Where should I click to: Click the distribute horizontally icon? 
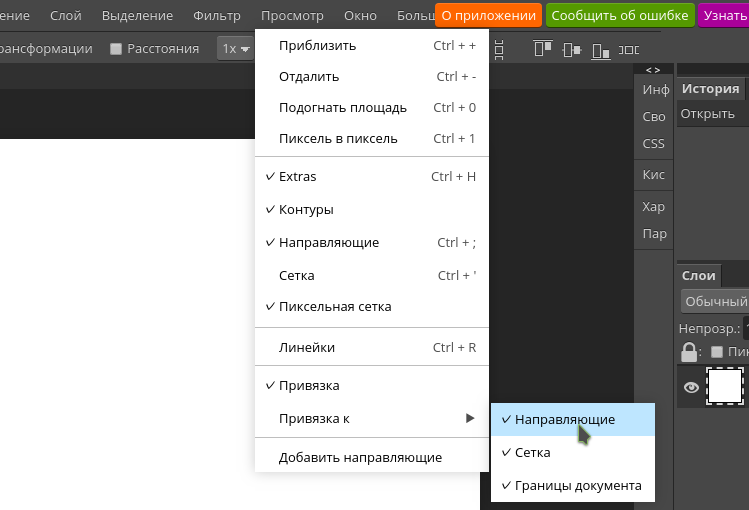coord(629,50)
